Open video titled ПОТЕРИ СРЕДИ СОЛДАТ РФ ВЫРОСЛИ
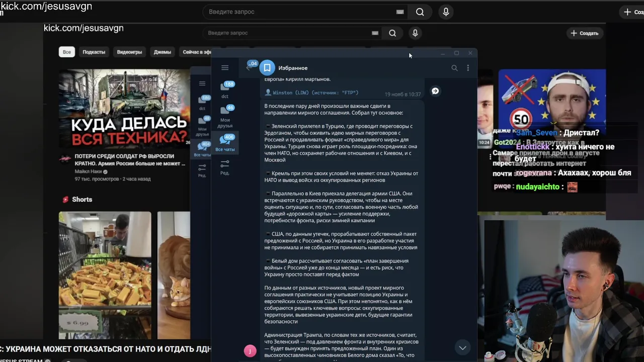Screen dimensions: 644x362 pyautogui.click(x=130, y=160)
